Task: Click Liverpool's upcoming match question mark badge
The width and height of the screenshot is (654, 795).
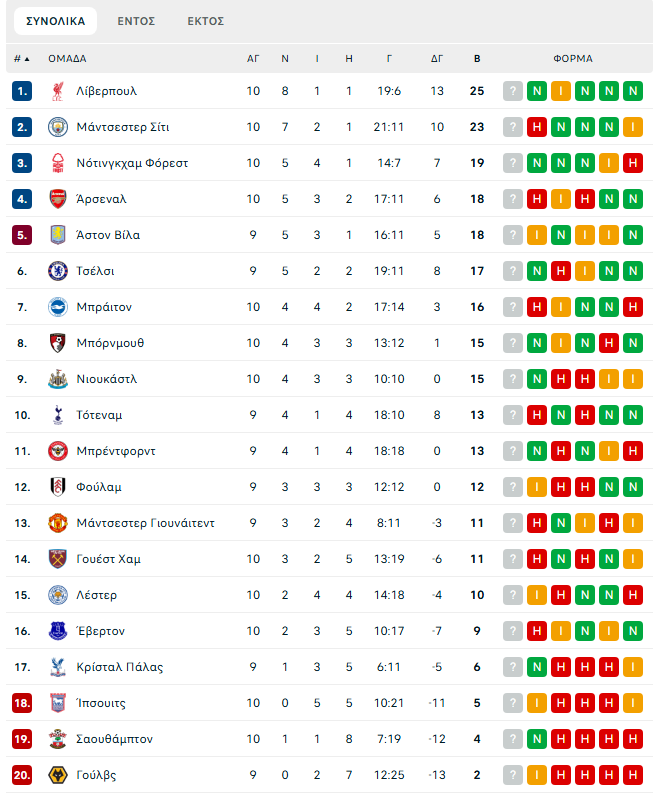Action: click(x=513, y=91)
